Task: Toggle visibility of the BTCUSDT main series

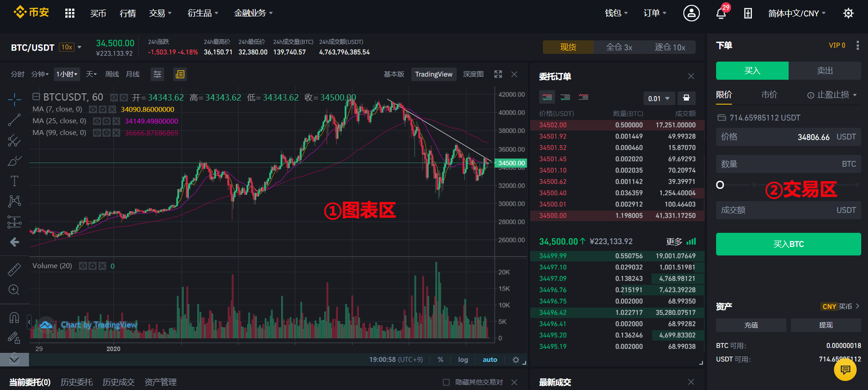Action: 114,97
